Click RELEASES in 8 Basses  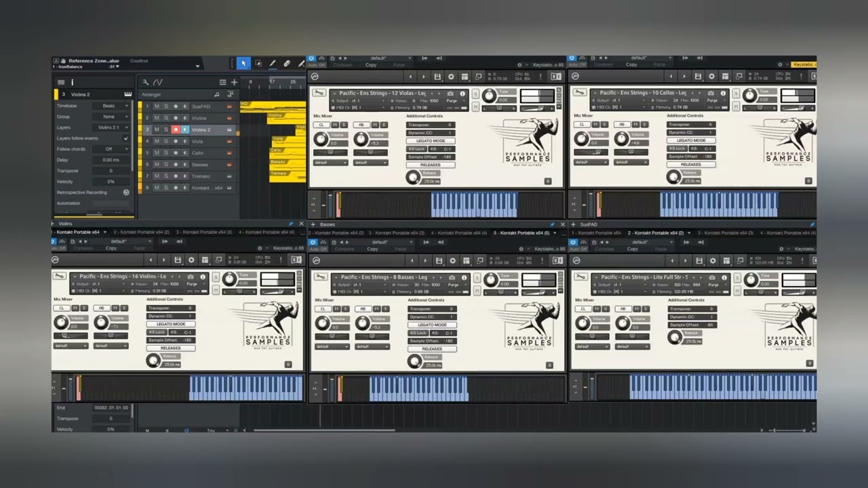[x=432, y=349]
